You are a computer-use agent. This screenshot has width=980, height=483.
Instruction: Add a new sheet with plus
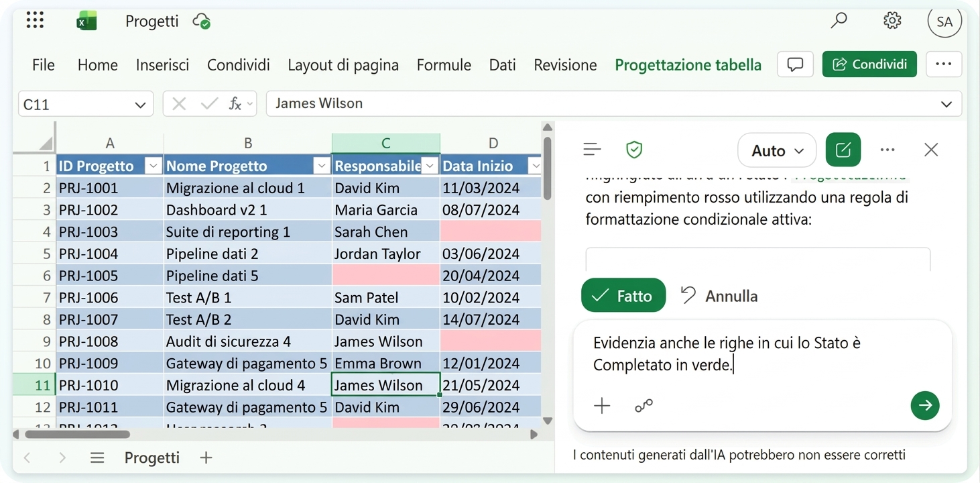206,458
